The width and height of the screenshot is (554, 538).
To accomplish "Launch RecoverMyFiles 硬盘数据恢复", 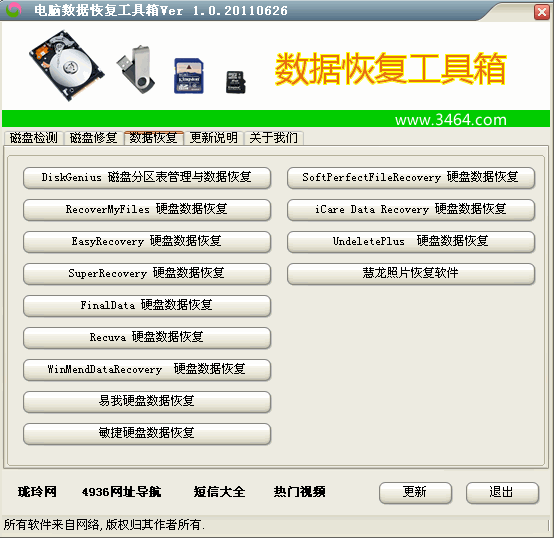I will [147, 210].
